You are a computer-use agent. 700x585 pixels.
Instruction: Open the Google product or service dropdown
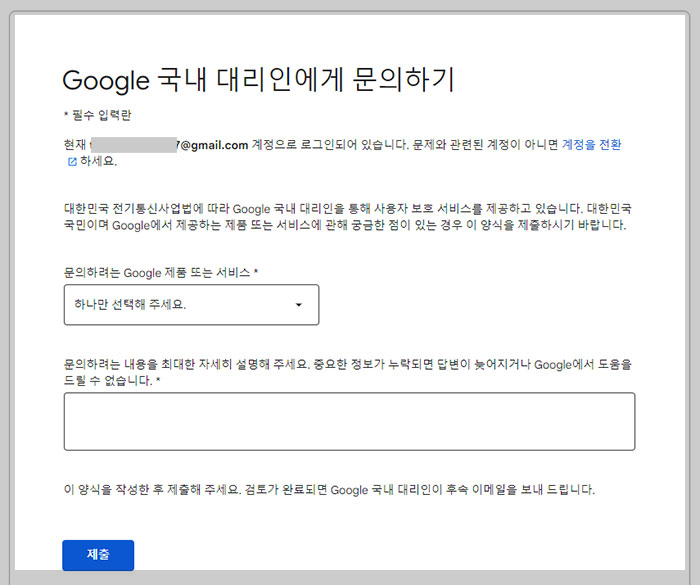coord(191,305)
